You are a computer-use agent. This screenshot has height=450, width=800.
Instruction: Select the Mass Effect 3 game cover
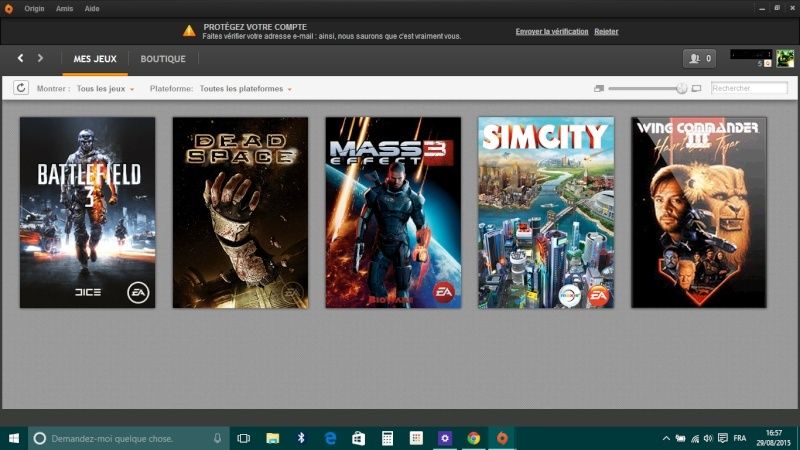click(x=393, y=213)
